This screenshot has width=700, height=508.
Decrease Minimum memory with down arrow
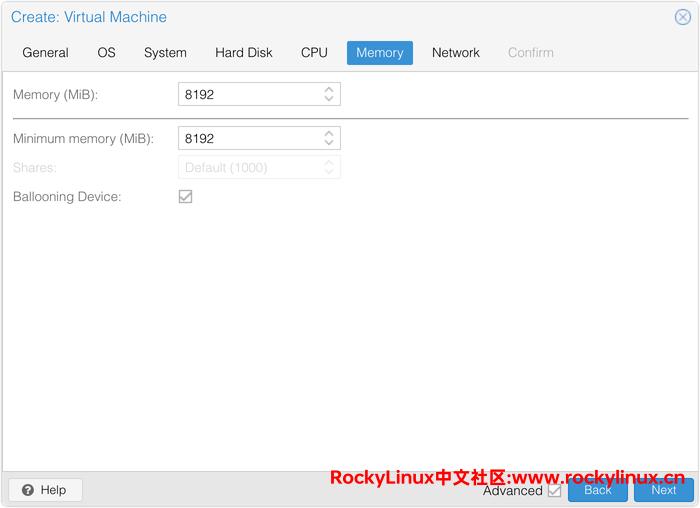click(x=329, y=143)
